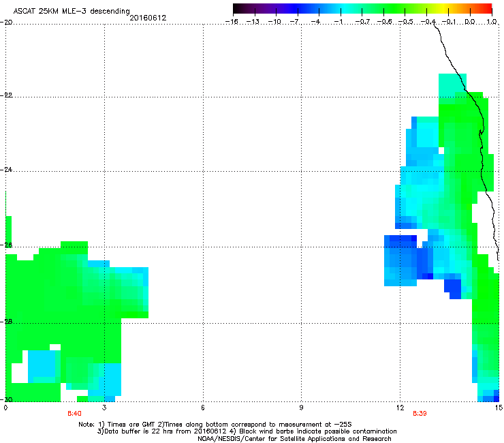Click the '-16' colorbar tick label
The width and height of the screenshot is (504, 443).
[x=232, y=22]
